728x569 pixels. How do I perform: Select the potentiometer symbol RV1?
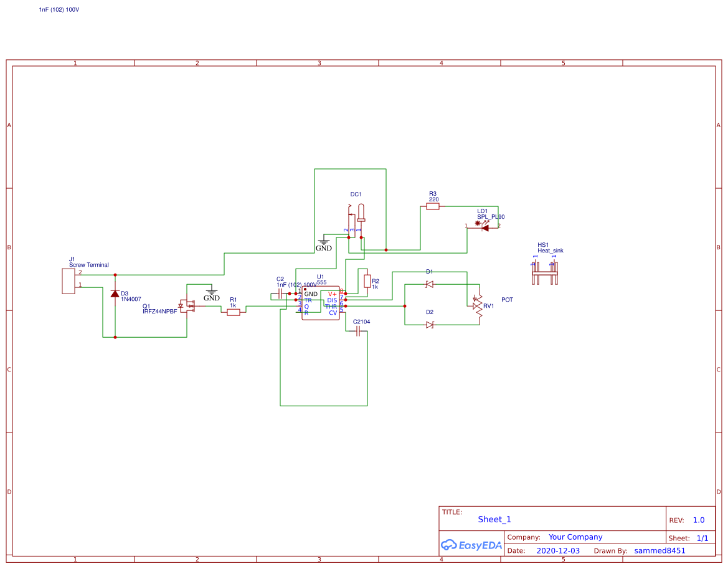point(478,305)
